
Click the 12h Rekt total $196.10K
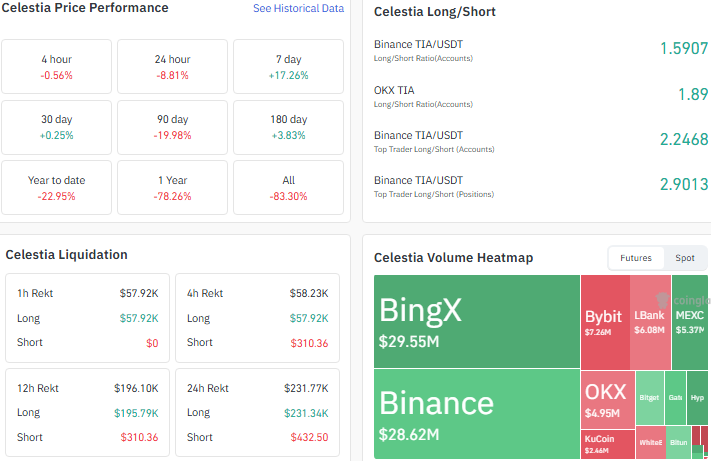(x=136, y=388)
